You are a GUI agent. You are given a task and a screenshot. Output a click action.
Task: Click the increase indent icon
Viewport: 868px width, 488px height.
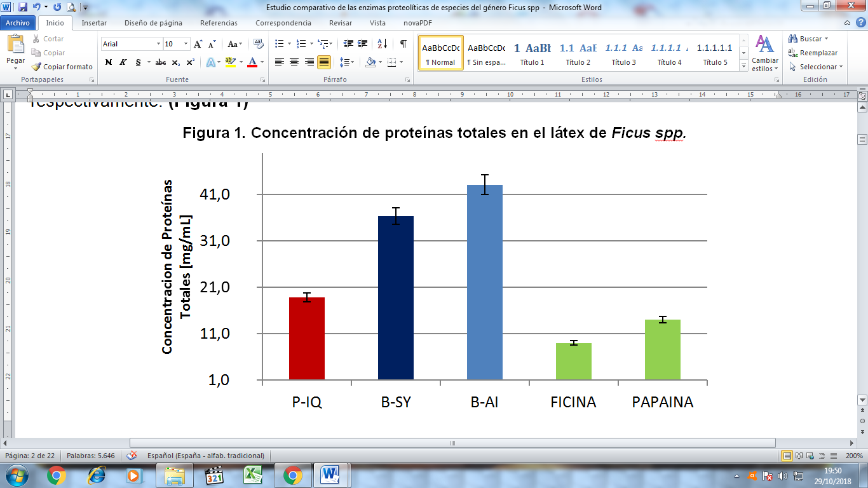coord(363,44)
